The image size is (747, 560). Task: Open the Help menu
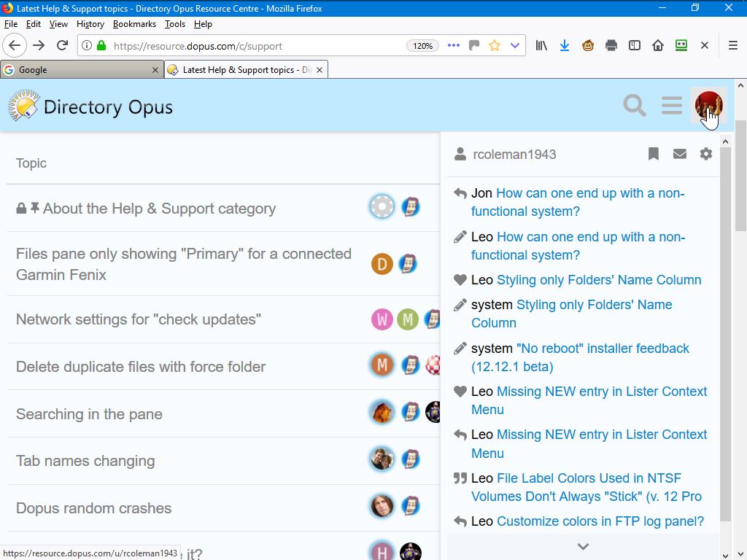pyautogui.click(x=203, y=24)
